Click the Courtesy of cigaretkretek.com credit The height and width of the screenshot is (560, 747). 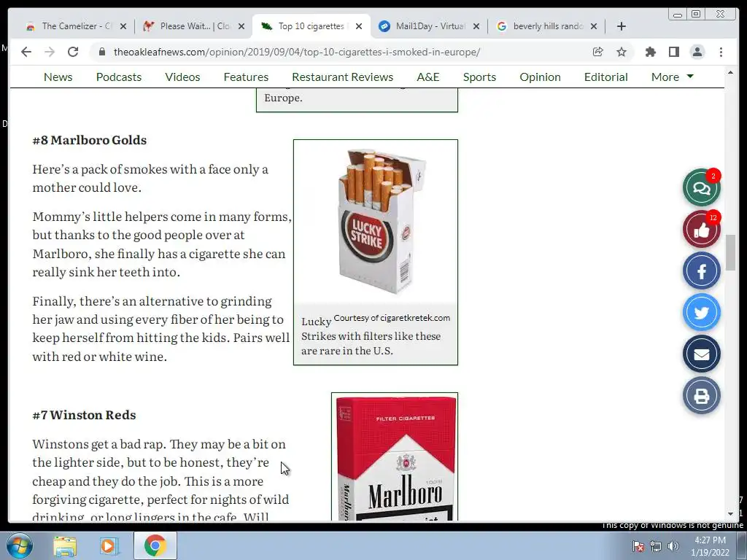tap(392, 318)
